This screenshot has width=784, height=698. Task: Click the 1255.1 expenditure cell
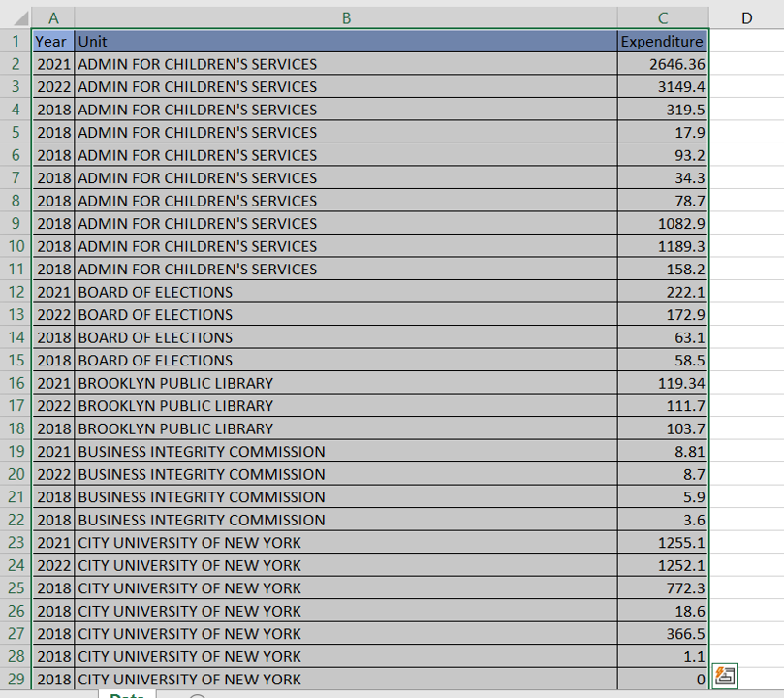click(663, 543)
